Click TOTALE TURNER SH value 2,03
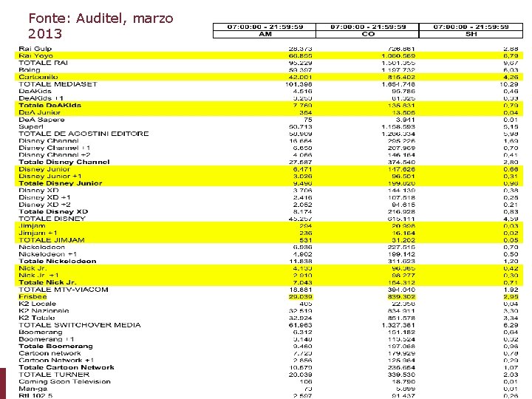This screenshot has width=532, height=399. click(511, 375)
